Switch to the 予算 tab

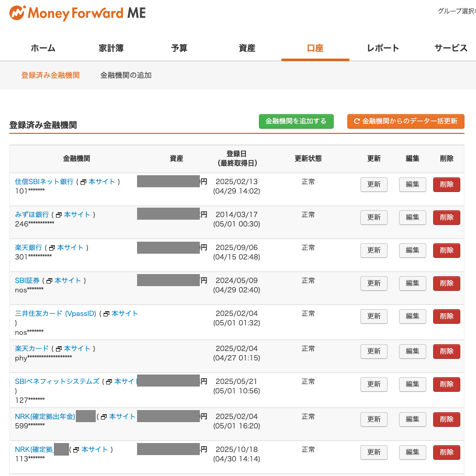pos(179,48)
